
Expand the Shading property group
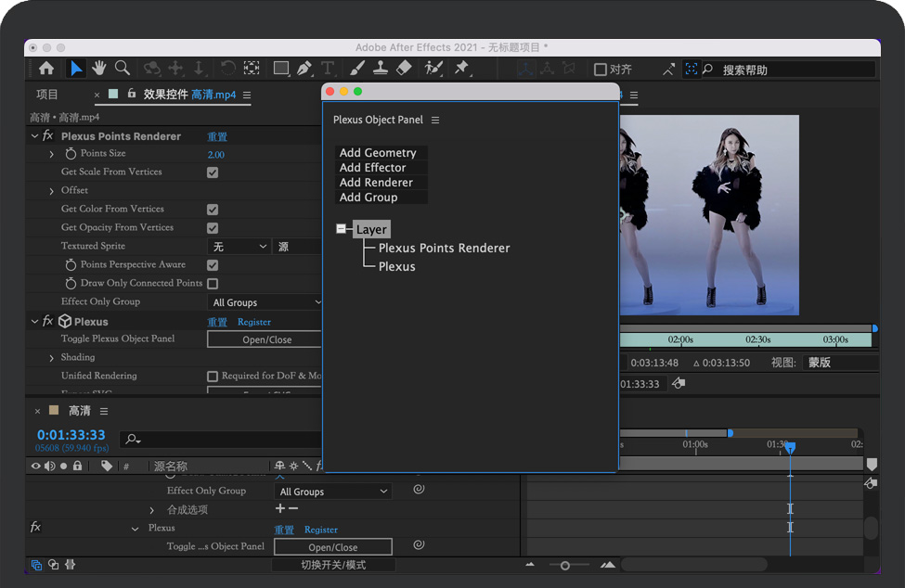click(x=52, y=358)
